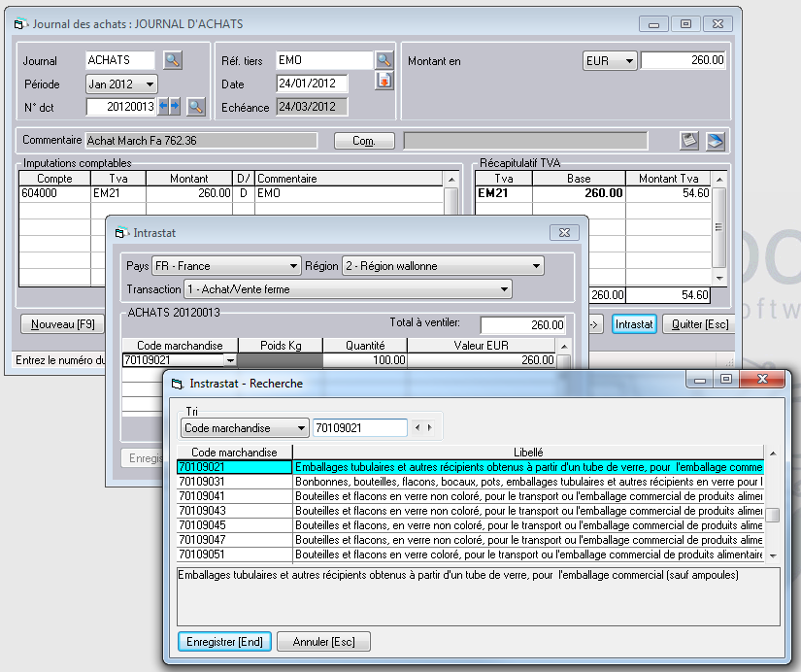Click the Poids Kg column header
The width and height of the screenshot is (801, 672).
point(281,346)
